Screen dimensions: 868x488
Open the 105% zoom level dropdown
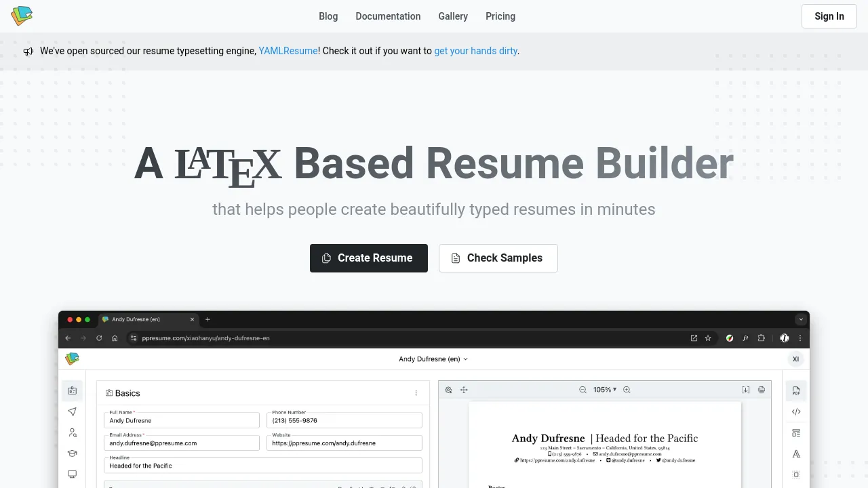[x=605, y=390]
